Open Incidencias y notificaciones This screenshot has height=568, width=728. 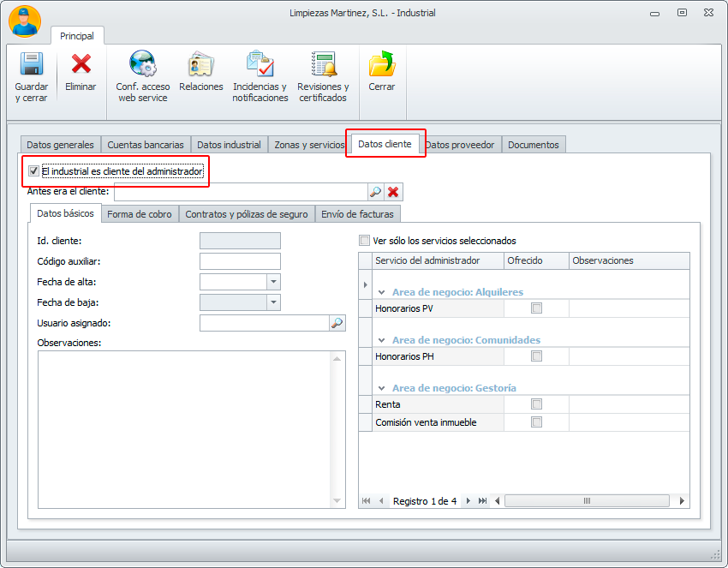(x=260, y=65)
